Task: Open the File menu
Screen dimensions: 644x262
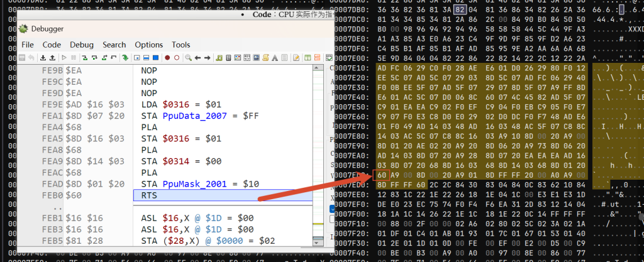Action: click(x=28, y=45)
